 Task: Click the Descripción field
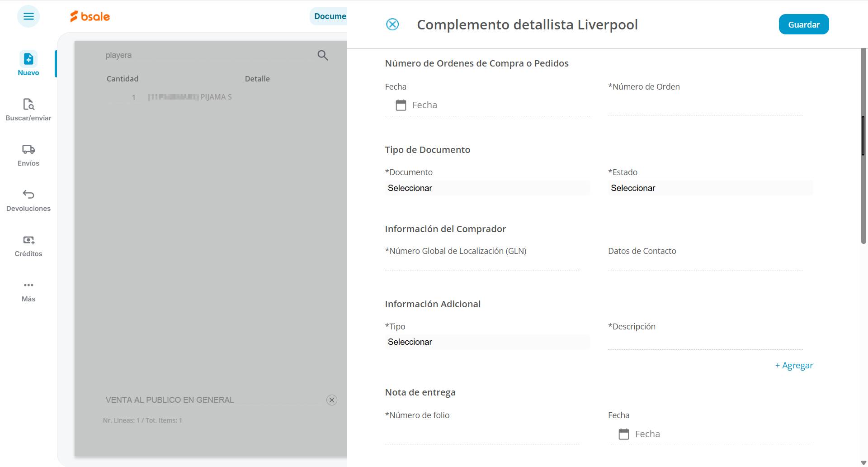tap(705, 341)
